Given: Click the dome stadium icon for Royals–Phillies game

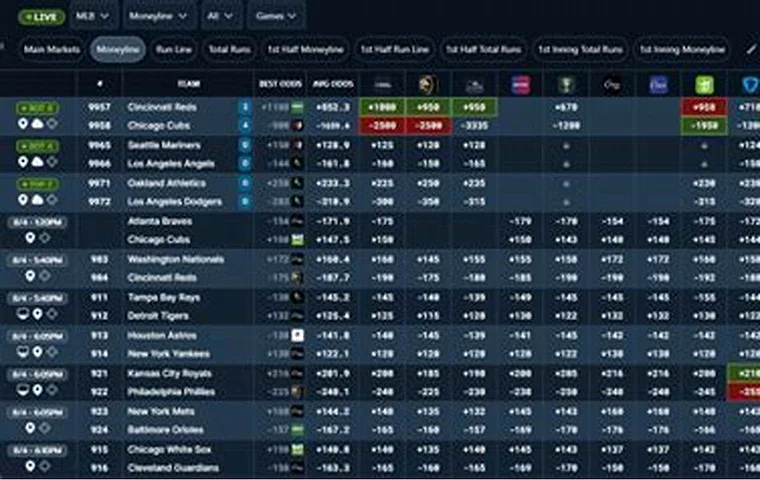Looking at the screenshot, I should click(22, 390).
